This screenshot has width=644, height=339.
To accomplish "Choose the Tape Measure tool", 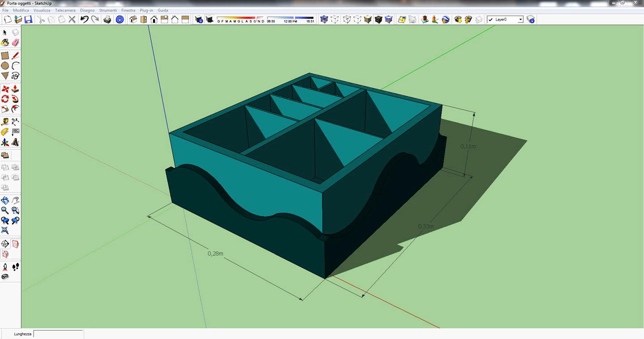I will (5, 122).
